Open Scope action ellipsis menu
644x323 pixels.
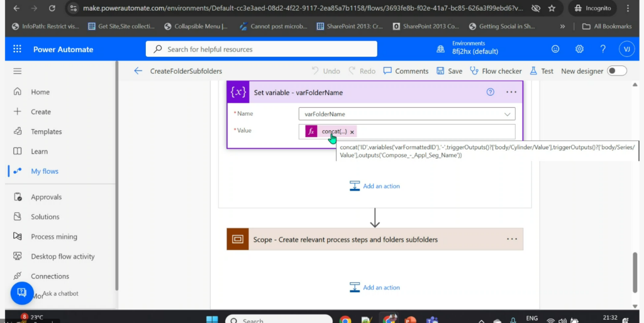tap(512, 239)
